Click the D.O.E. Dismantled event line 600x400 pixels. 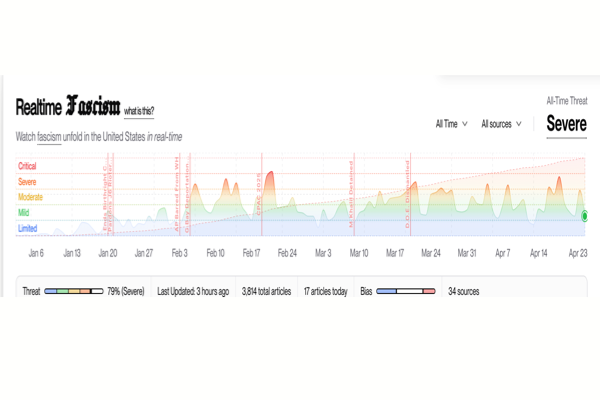pos(409,195)
